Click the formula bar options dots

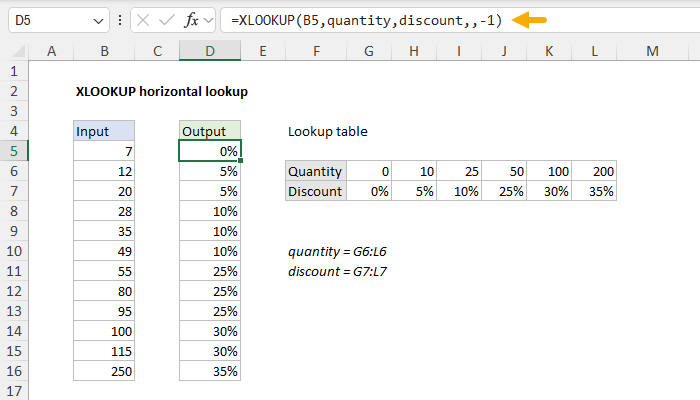120,20
